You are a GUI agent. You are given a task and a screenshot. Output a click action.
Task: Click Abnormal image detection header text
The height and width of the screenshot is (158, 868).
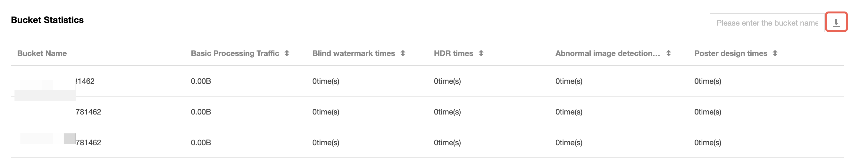point(607,53)
